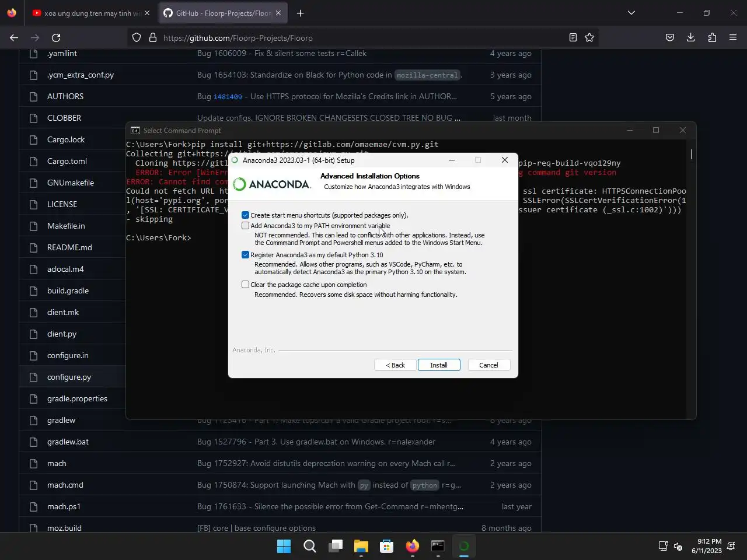The height and width of the screenshot is (560, 747).
Task: Click the Command Prompt vertical scrollbar
Action: click(x=692, y=153)
